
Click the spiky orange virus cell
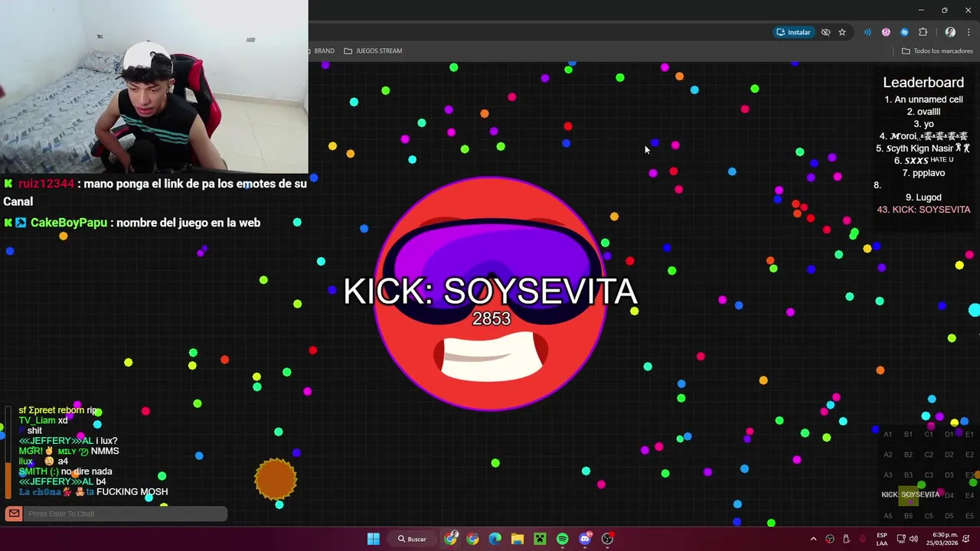point(276,478)
